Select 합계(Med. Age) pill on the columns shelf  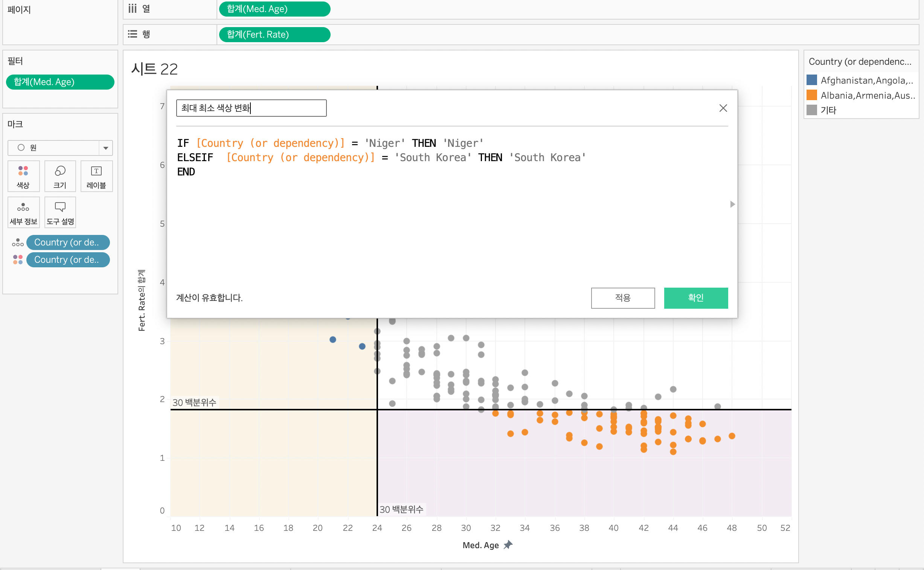click(x=274, y=9)
